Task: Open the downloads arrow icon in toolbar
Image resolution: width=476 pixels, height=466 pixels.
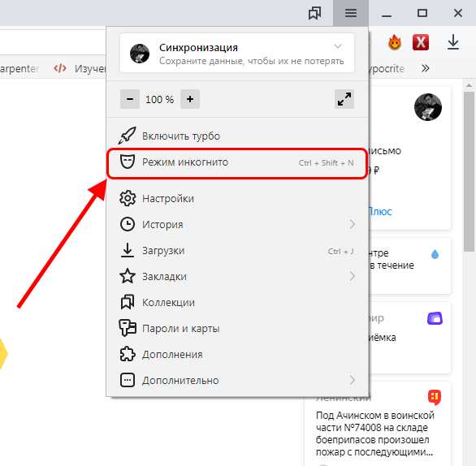Action: (x=453, y=42)
